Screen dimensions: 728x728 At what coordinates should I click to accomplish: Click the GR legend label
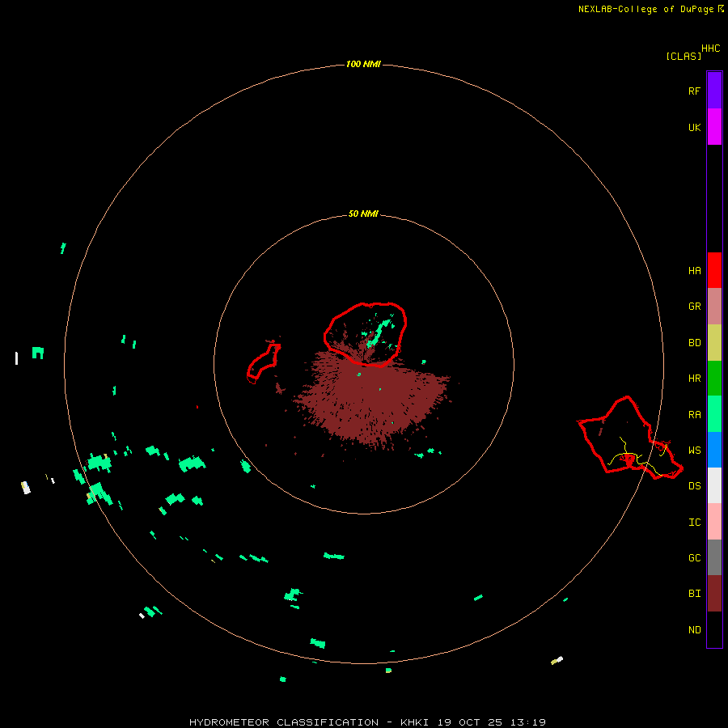694,307
